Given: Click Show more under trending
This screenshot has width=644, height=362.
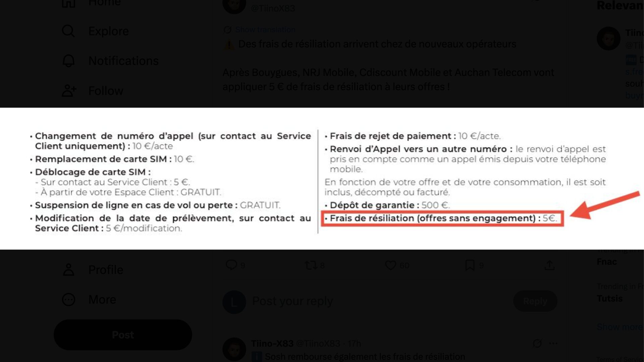Looking at the screenshot, I should click(x=619, y=327).
